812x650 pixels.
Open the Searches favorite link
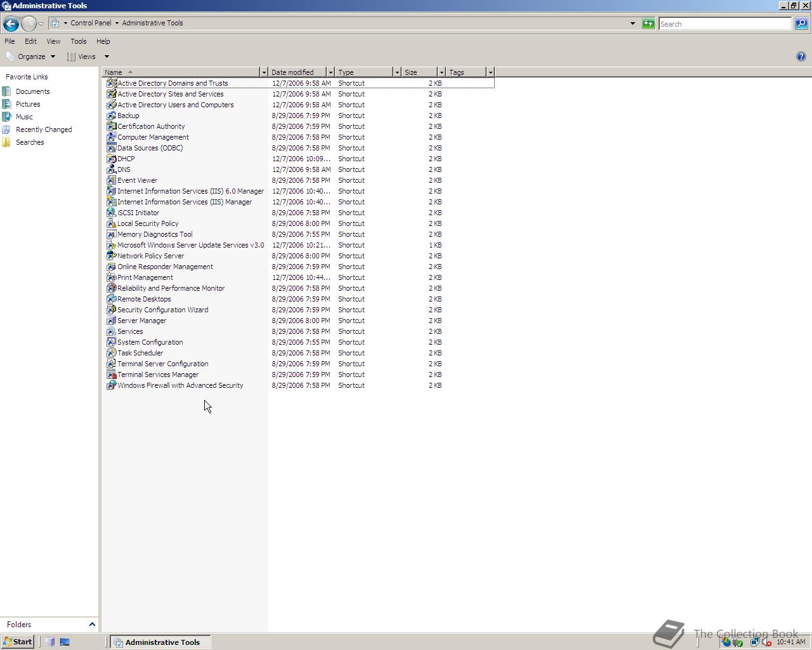30,142
